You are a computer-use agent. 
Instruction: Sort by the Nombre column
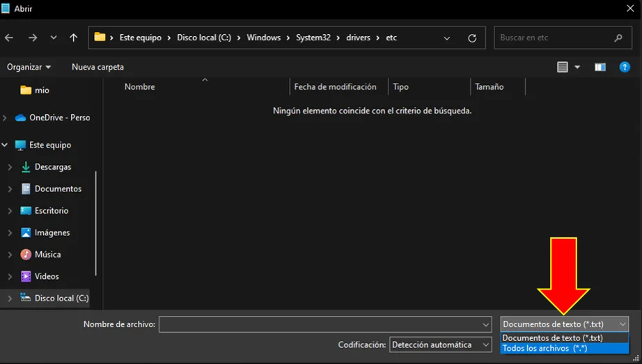pos(140,87)
